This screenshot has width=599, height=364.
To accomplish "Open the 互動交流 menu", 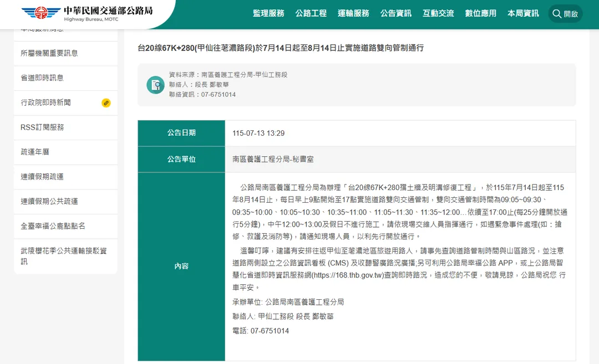I will click(438, 13).
